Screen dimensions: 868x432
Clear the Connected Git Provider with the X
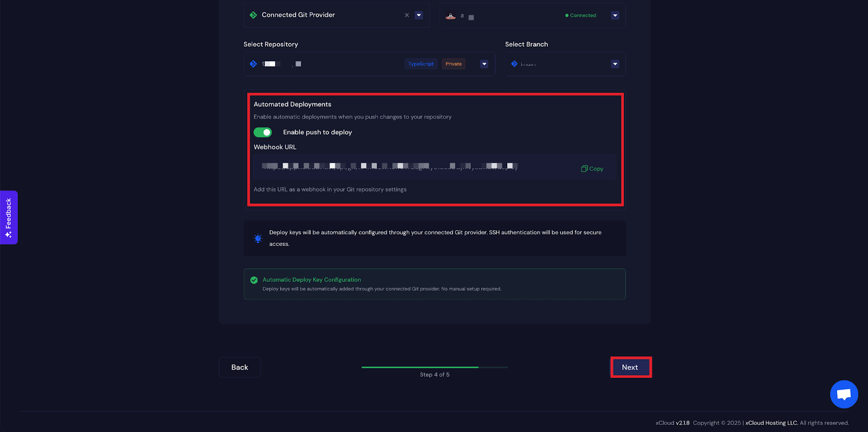tap(407, 15)
